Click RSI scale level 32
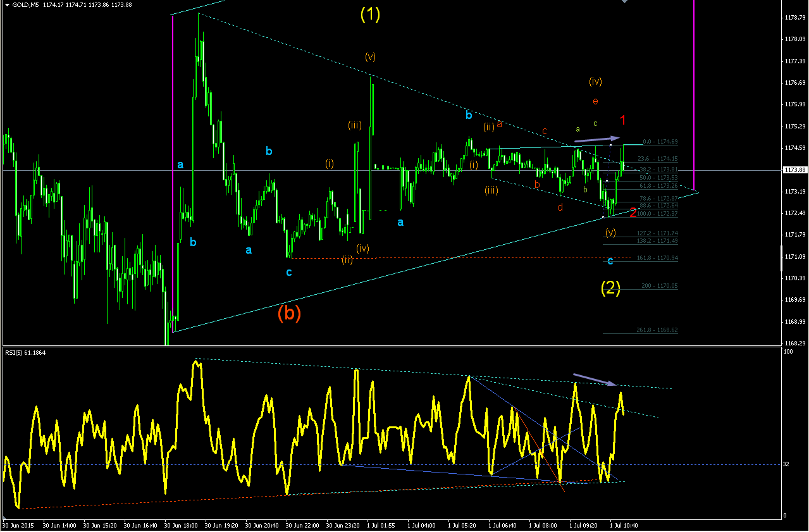 click(786, 464)
